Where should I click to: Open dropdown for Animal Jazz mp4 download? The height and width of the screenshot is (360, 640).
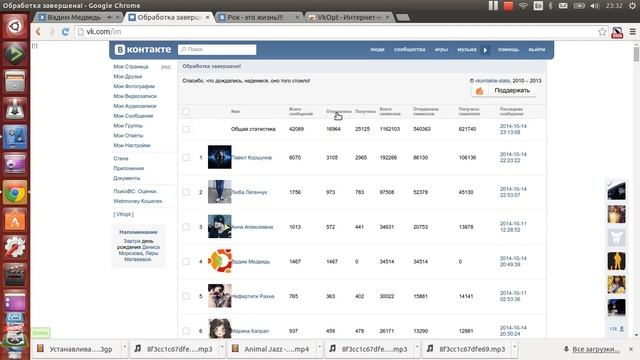coord(320,349)
